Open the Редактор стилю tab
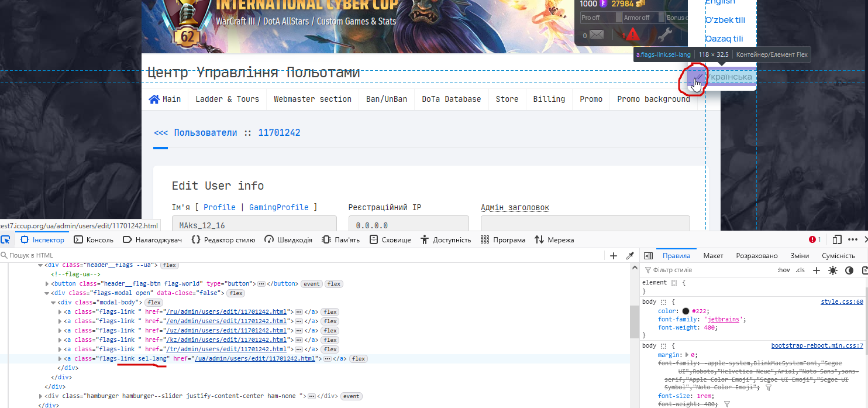Image resolution: width=868 pixels, height=408 pixels. coord(223,239)
